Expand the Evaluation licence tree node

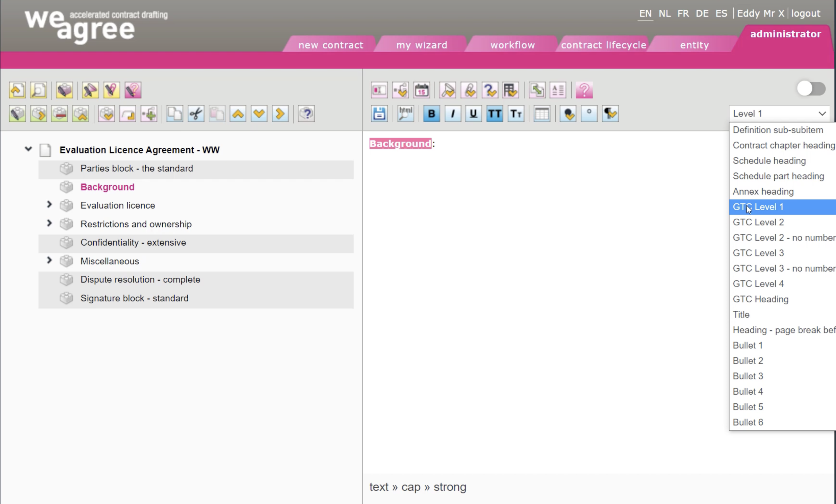(49, 205)
